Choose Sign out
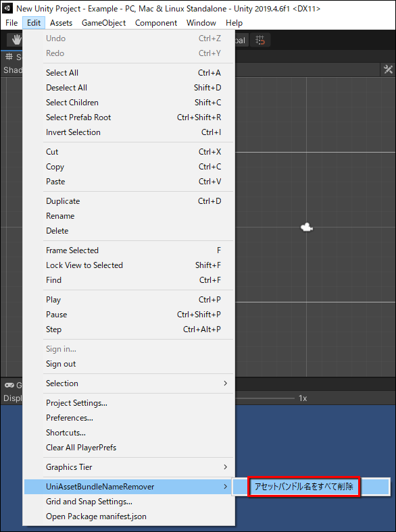 click(x=128, y=364)
